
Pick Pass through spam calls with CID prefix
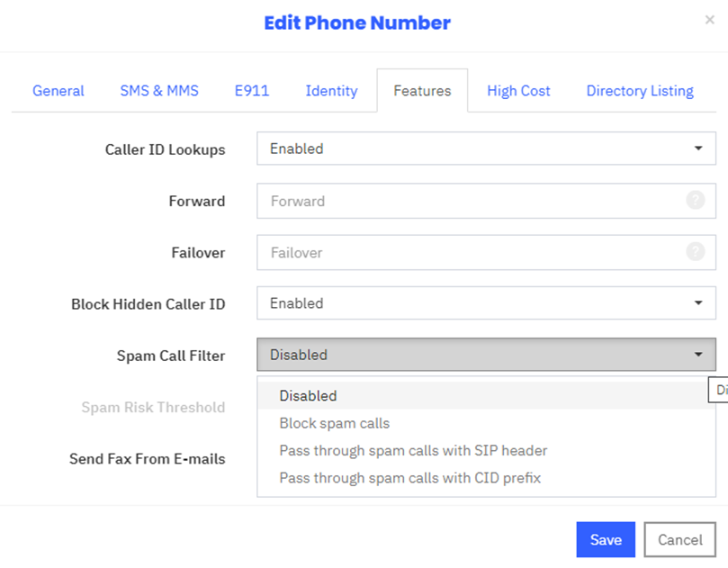point(409,478)
